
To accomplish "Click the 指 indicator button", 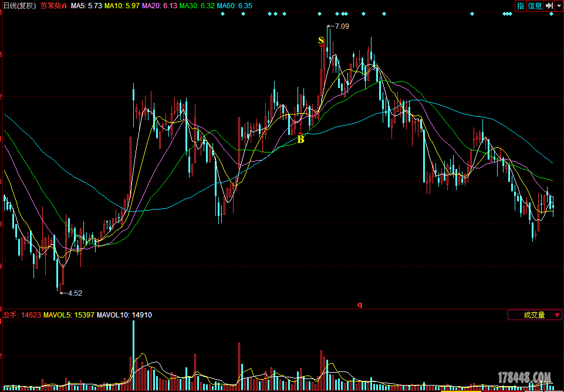I will (x=521, y=6).
